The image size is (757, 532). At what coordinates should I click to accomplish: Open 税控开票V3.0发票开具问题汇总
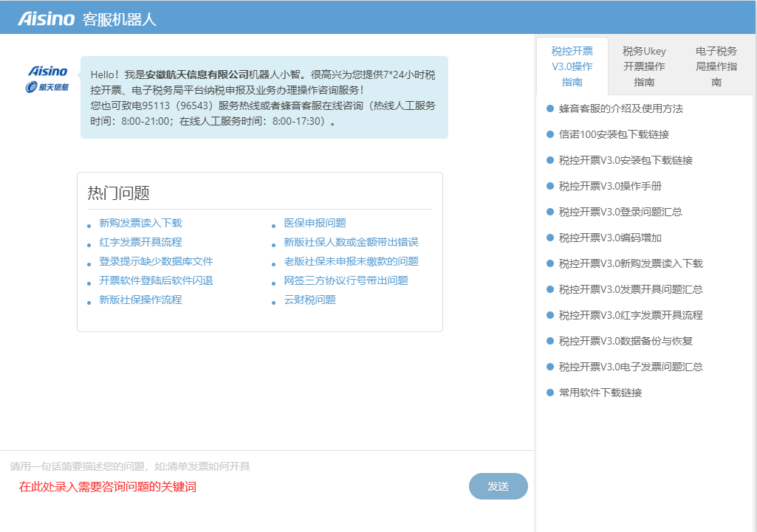631,289
